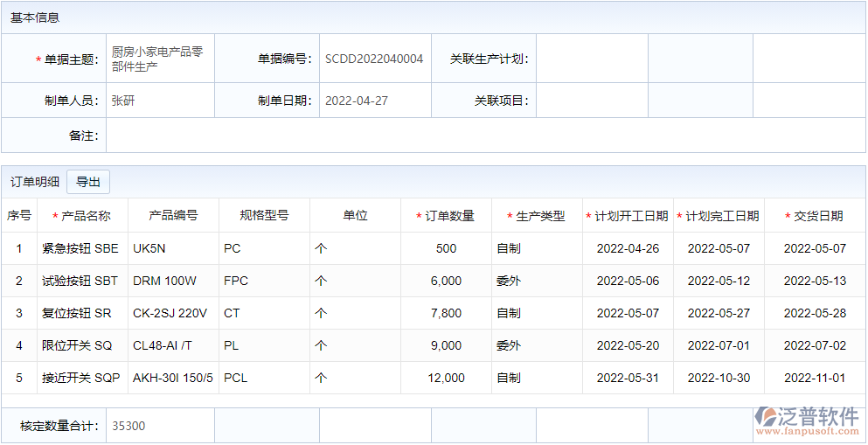This screenshot has width=868, height=445.
Task: Select product 限位开关 SQ cell
Action: coord(82,346)
